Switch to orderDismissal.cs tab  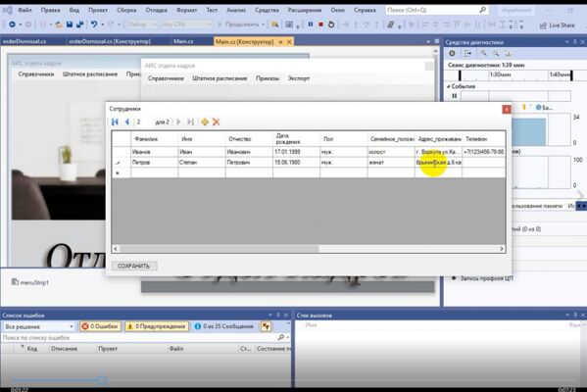click(24, 41)
